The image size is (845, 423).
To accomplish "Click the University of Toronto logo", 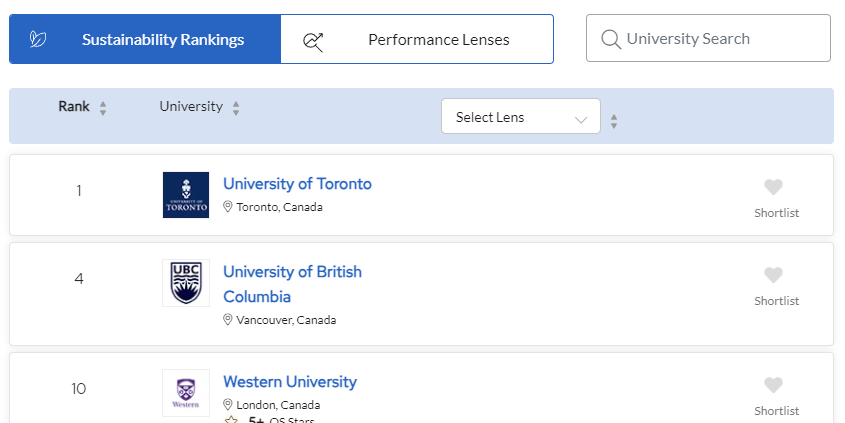I will [186, 195].
